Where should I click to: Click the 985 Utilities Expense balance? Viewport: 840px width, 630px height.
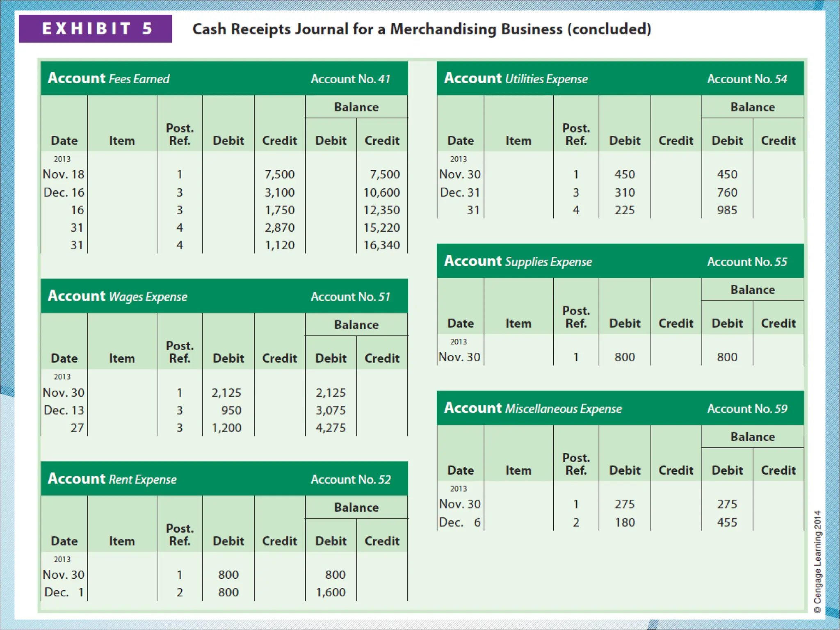(x=727, y=210)
